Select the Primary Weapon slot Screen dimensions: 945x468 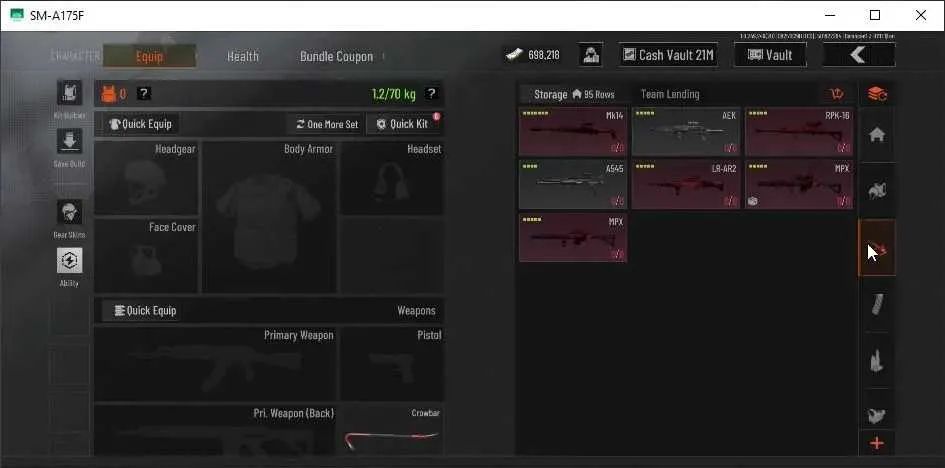click(x=215, y=364)
